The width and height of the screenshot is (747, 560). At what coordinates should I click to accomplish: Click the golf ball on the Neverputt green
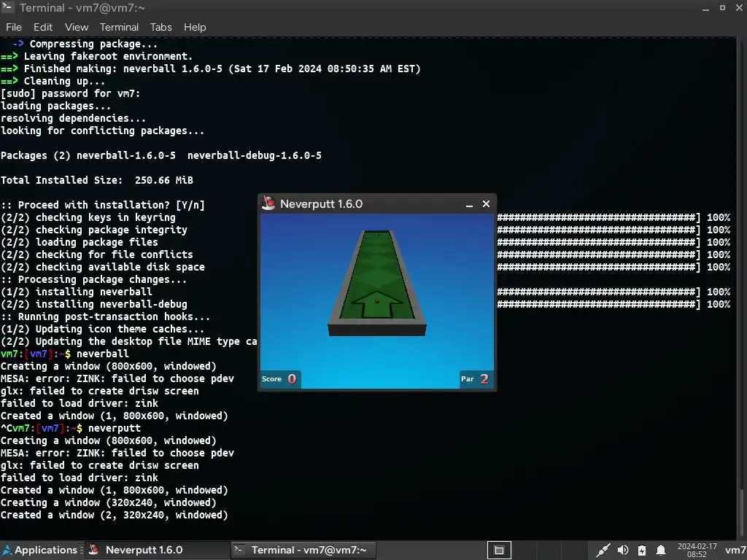(377, 301)
